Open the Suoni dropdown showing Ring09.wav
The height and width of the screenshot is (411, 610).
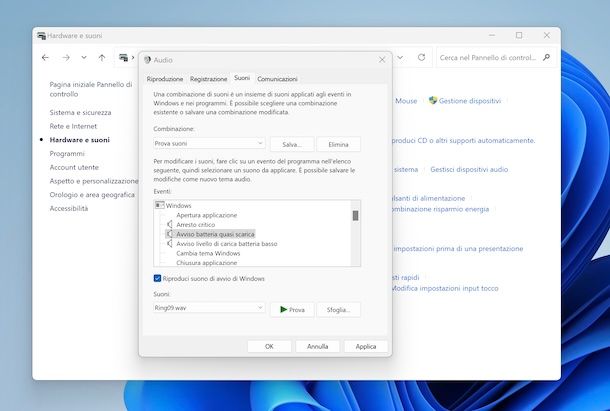click(209, 308)
